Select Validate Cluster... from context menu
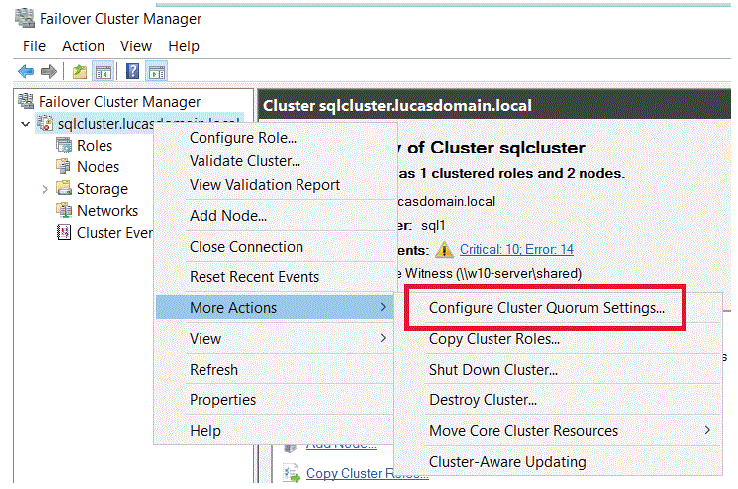Screen dimensions: 738x489 coord(245,161)
